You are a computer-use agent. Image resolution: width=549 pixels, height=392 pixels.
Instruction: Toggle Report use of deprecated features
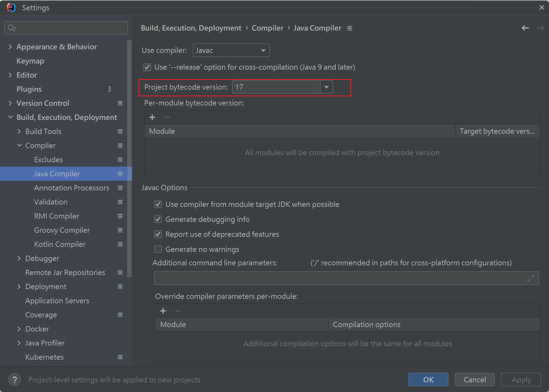tap(158, 234)
